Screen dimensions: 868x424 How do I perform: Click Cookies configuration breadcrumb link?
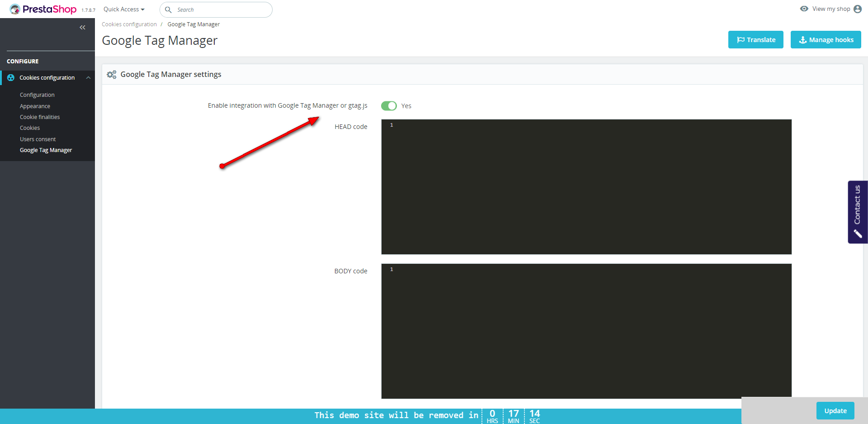click(x=129, y=24)
